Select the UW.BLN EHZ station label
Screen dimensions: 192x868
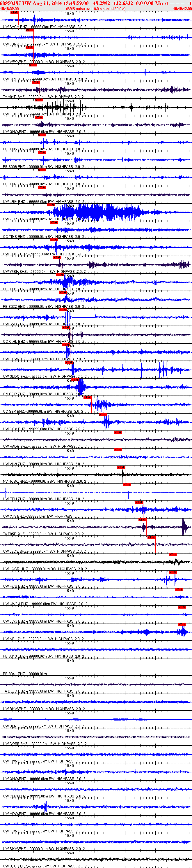point(43,727)
